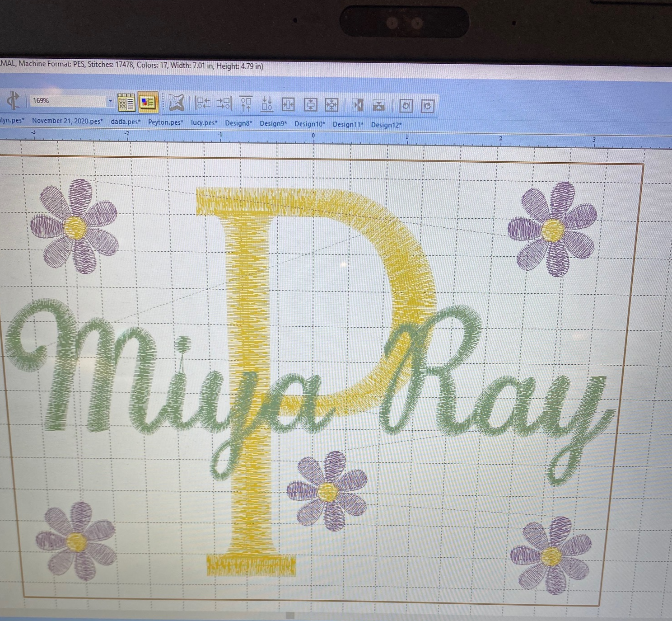
Task: Center design vertically in hoop
Action: (x=310, y=105)
